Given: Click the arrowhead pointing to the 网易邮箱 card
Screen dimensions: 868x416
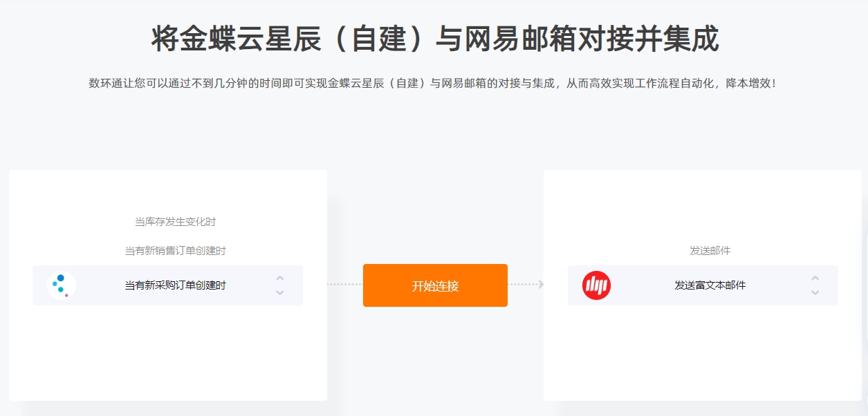Looking at the screenshot, I should [x=540, y=285].
